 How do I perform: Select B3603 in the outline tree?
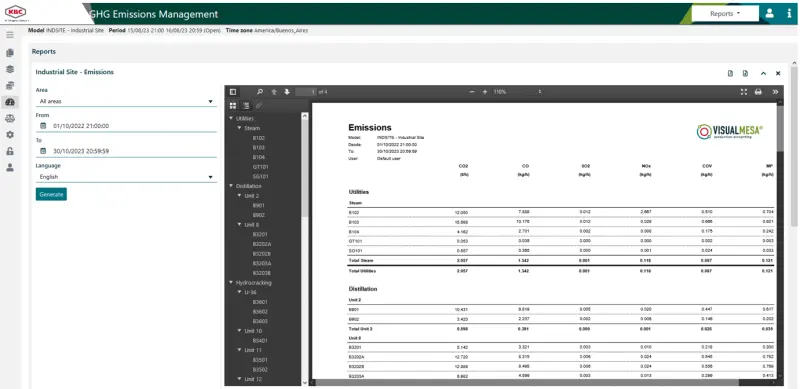pyautogui.click(x=260, y=322)
